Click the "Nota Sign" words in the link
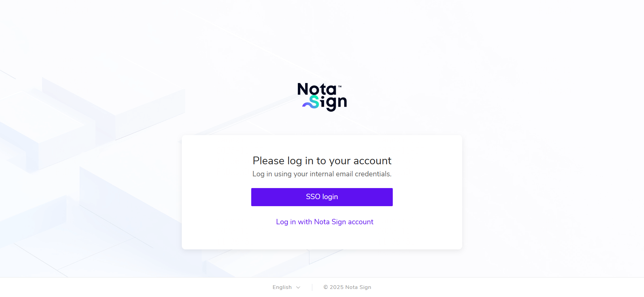Viewport: 644px width, 297px height. coord(330,222)
